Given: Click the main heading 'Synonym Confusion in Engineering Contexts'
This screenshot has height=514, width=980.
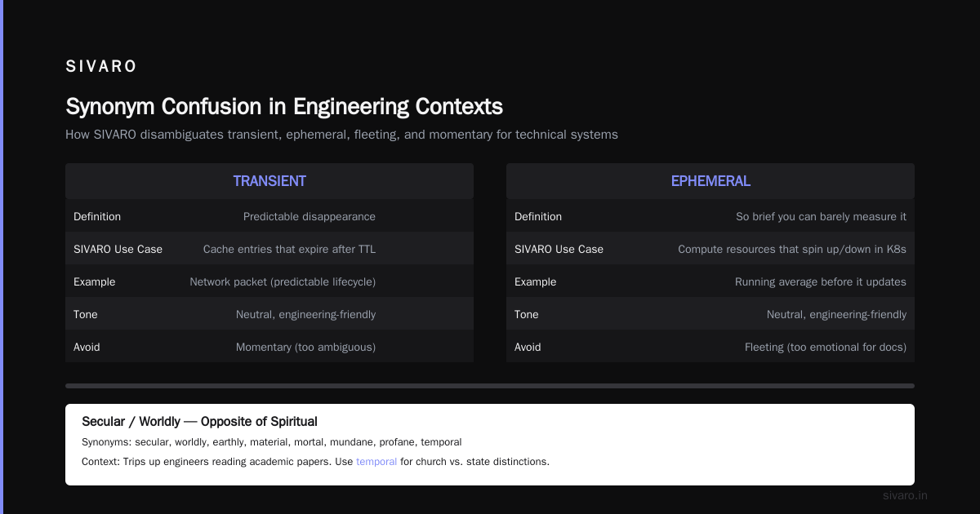Looking at the screenshot, I should click(284, 107).
